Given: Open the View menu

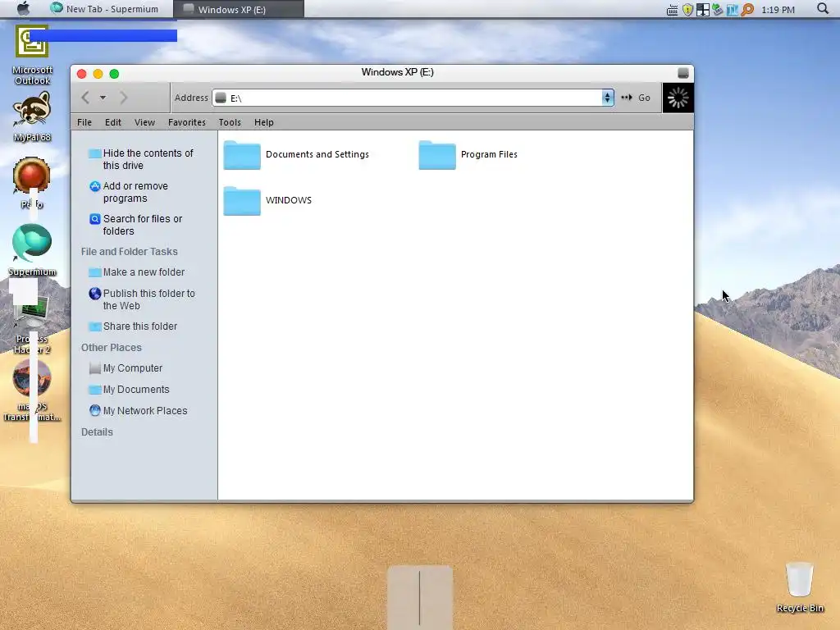Looking at the screenshot, I should pos(144,122).
